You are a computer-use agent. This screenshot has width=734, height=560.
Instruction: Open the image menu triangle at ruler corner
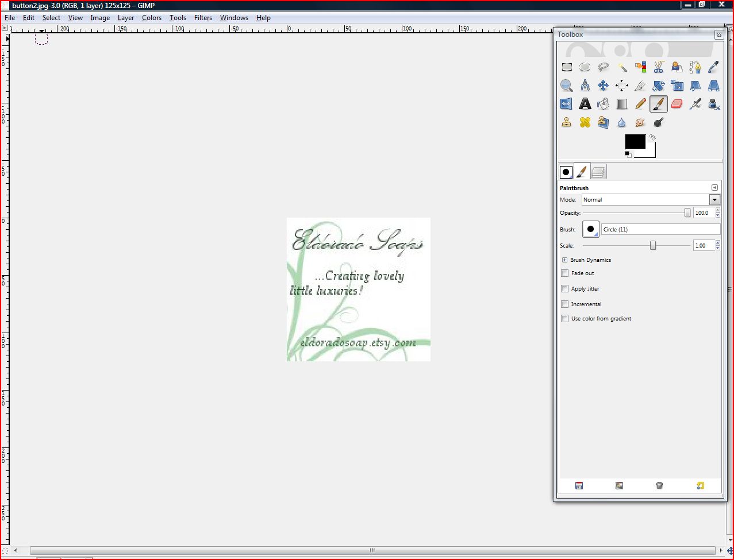[x=5, y=28]
